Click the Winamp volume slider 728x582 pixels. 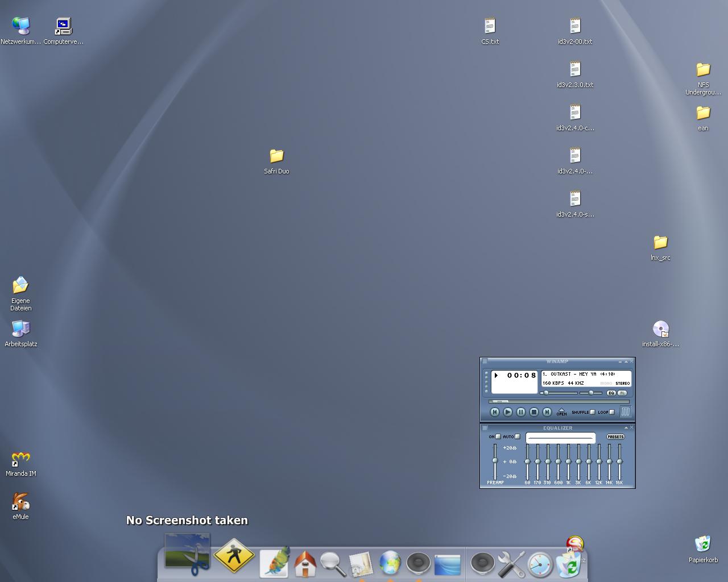pos(559,393)
